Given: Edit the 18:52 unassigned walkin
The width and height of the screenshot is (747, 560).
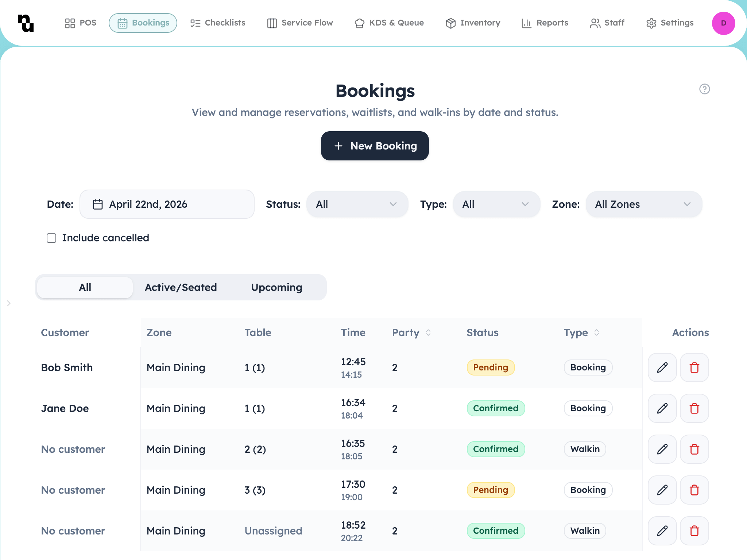Looking at the screenshot, I should [x=662, y=531].
